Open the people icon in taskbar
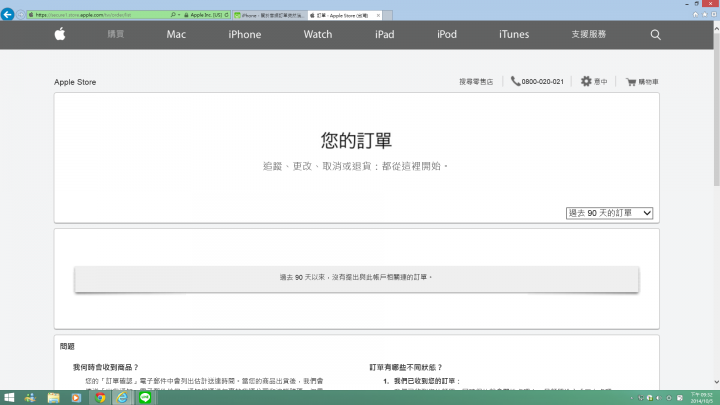720x405 pixels. 30,398
